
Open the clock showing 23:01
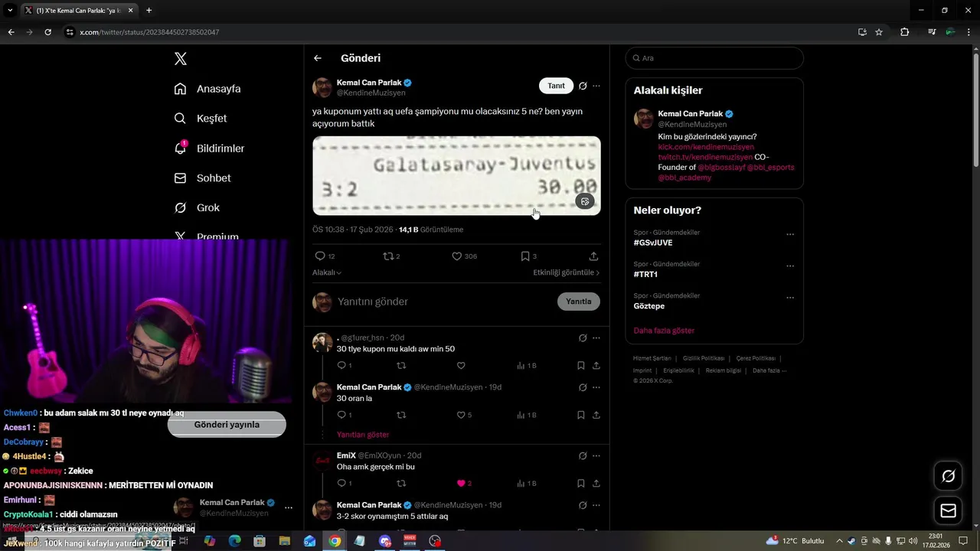(x=935, y=540)
